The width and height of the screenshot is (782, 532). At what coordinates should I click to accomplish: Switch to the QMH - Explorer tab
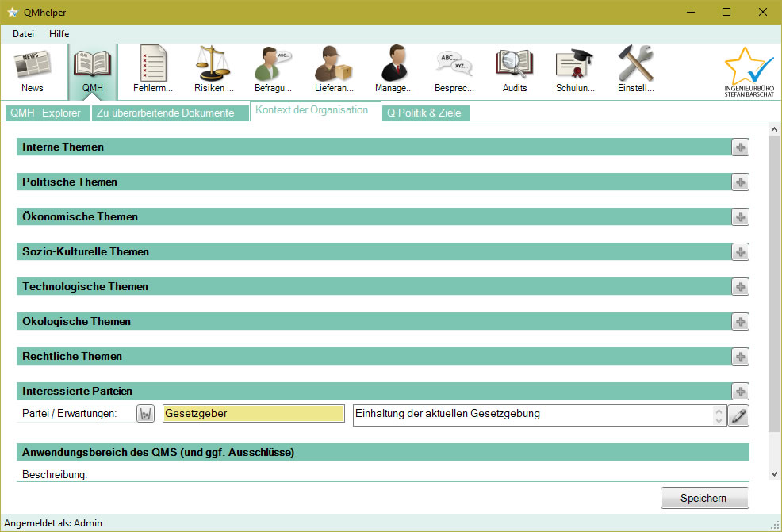point(46,113)
